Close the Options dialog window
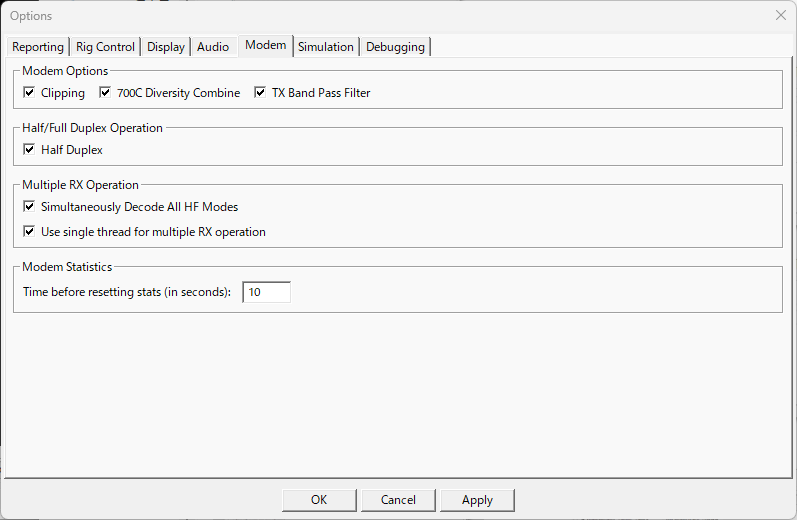 pyautogui.click(x=781, y=15)
